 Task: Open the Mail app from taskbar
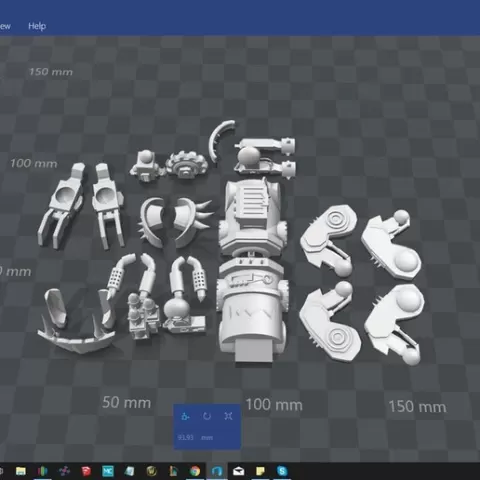click(239, 471)
